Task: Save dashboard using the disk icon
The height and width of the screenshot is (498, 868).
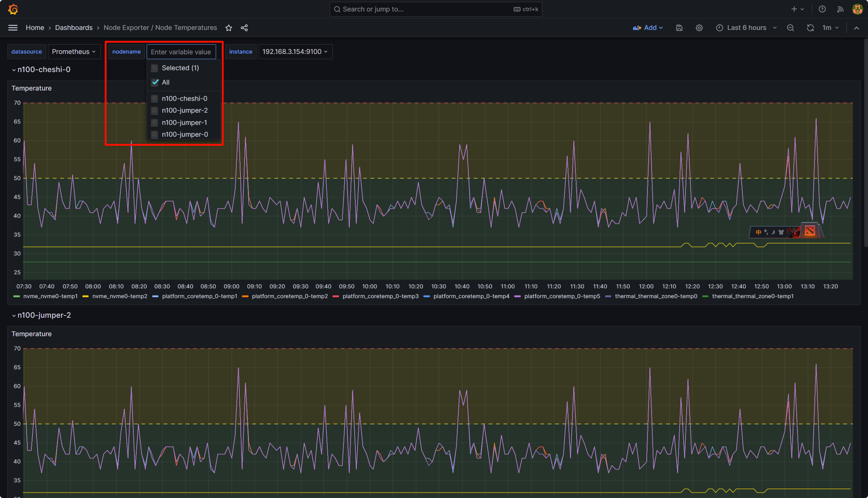Action: point(679,28)
